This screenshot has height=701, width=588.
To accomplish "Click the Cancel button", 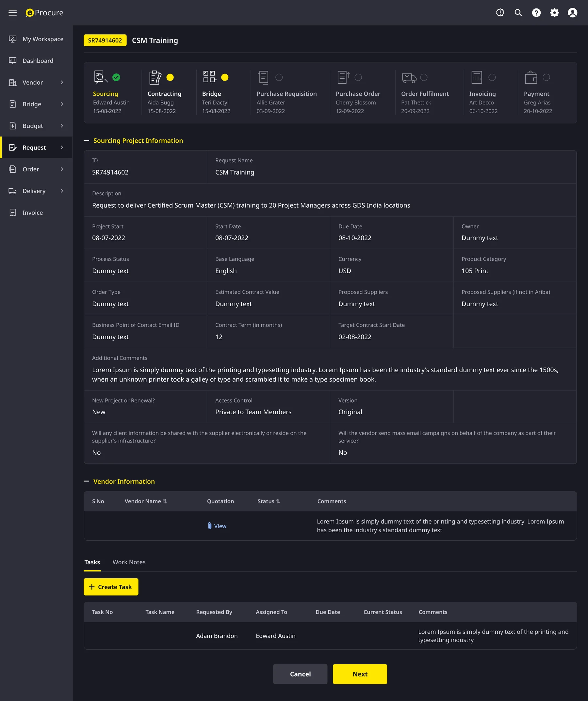I will (300, 674).
